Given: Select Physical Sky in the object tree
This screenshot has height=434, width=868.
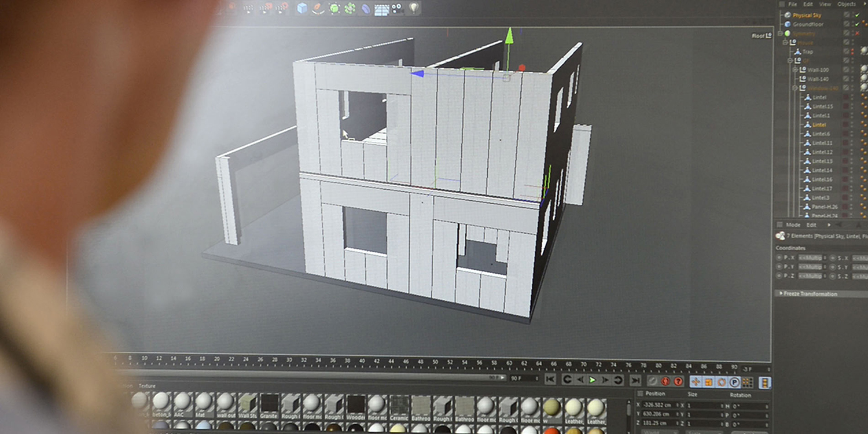Looking at the screenshot, I should [807, 15].
